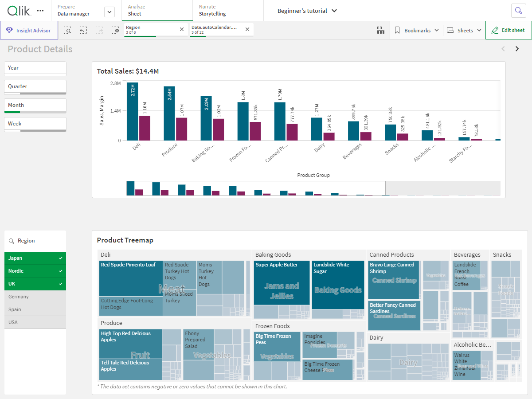532x399 pixels.
Task: Clear the Region selection
Action: point(182,29)
